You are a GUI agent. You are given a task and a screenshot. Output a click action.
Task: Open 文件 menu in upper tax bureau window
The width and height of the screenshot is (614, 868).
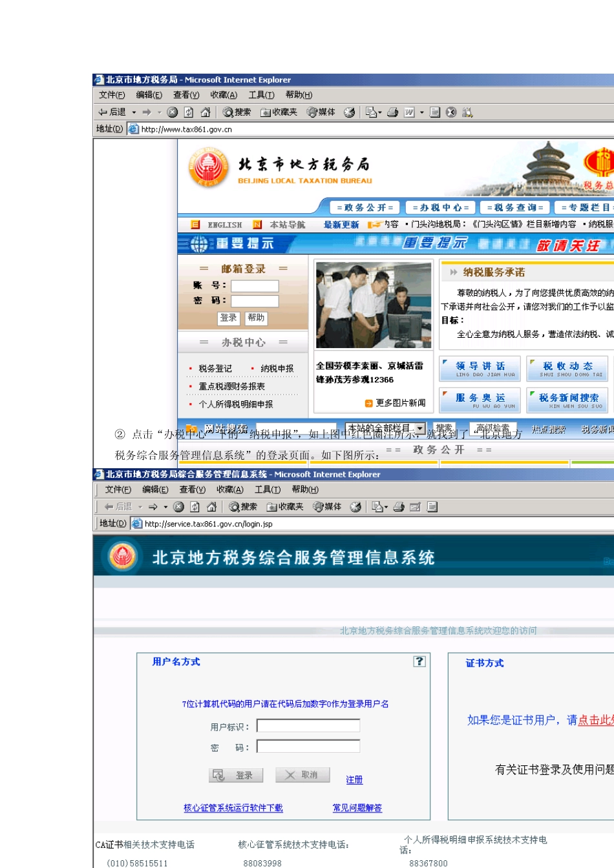pyautogui.click(x=112, y=95)
